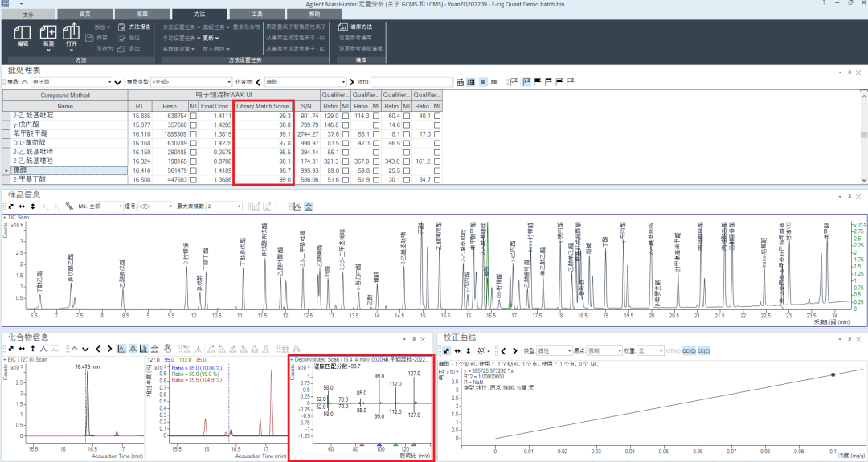868x462 pixels.
Task: Click the 校正曲线 ribbon button
Action: [215, 49]
